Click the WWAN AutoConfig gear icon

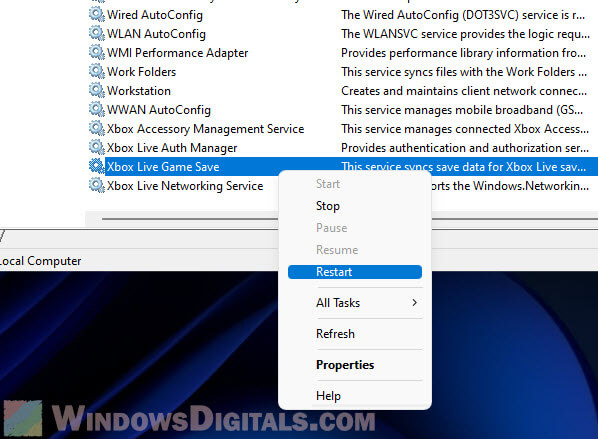click(97, 110)
